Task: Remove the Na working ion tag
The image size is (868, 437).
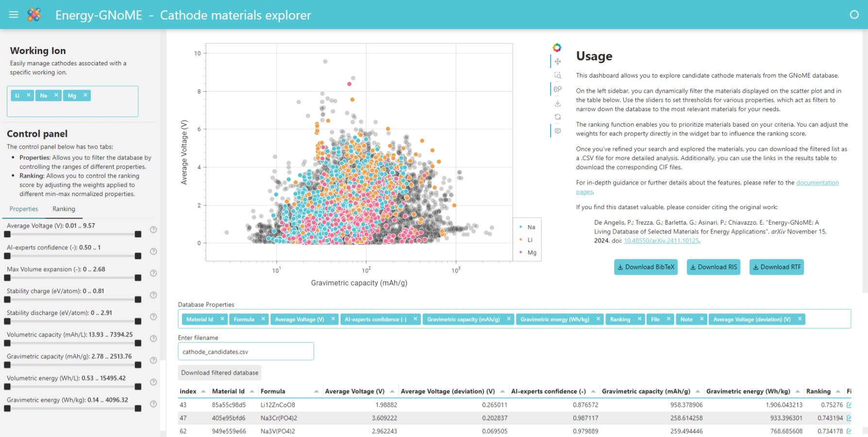Action: click(56, 95)
